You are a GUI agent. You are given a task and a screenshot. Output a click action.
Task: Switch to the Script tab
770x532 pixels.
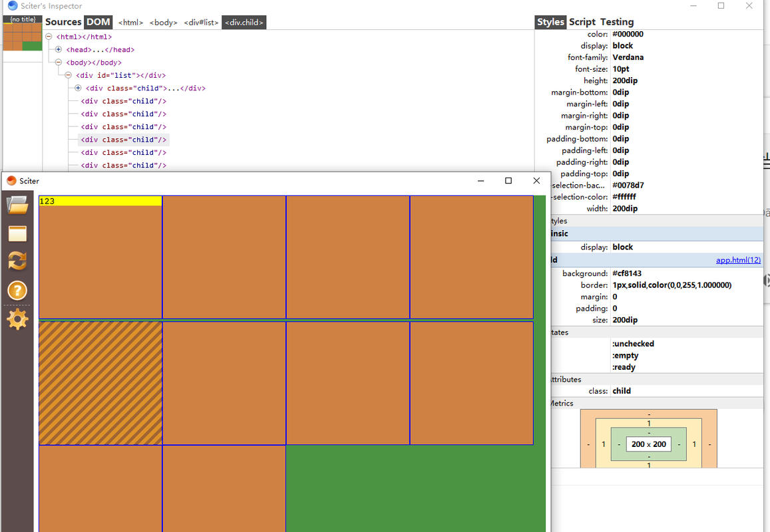tap(582, 22)
